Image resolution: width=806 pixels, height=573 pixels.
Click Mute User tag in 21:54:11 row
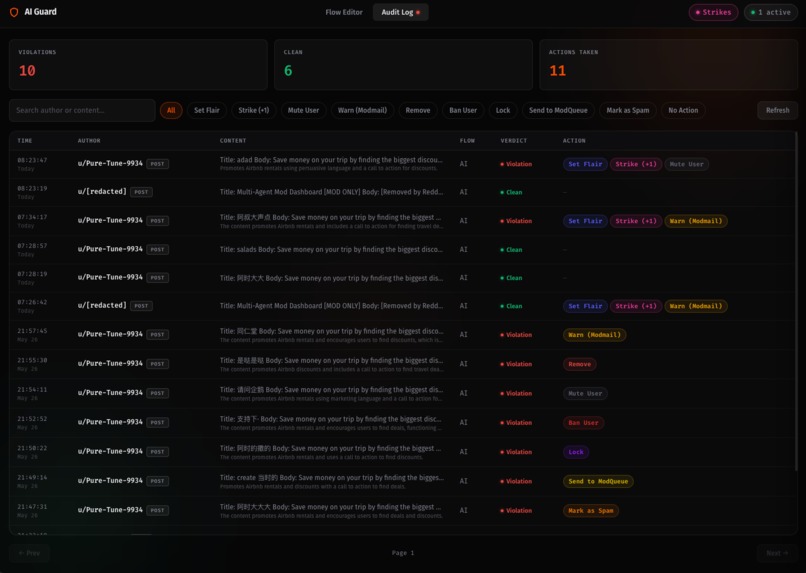(x=585, y=393)
